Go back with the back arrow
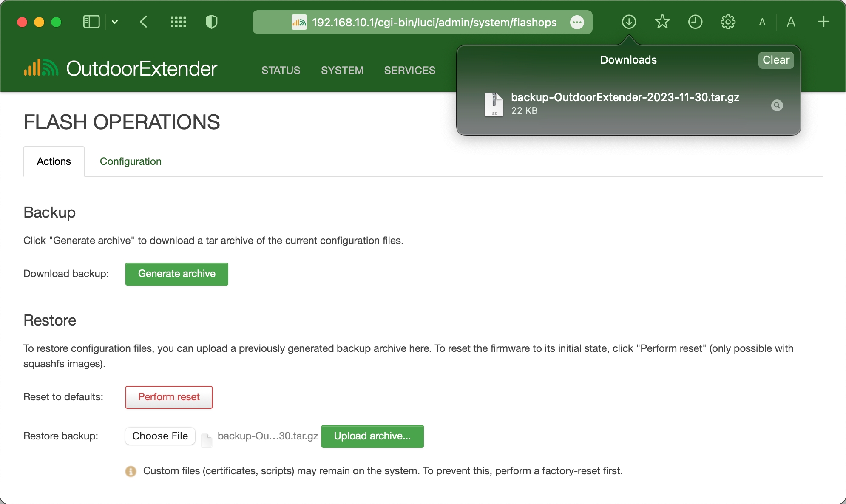 (144, 22)
